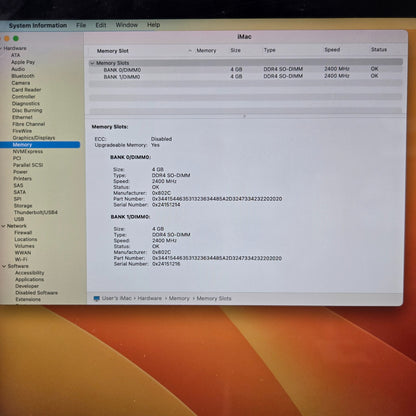Select the BANK 1/DIMM0 row
Image resolution: width=416 pixels, height=416 pixels.
click(245, 76)
